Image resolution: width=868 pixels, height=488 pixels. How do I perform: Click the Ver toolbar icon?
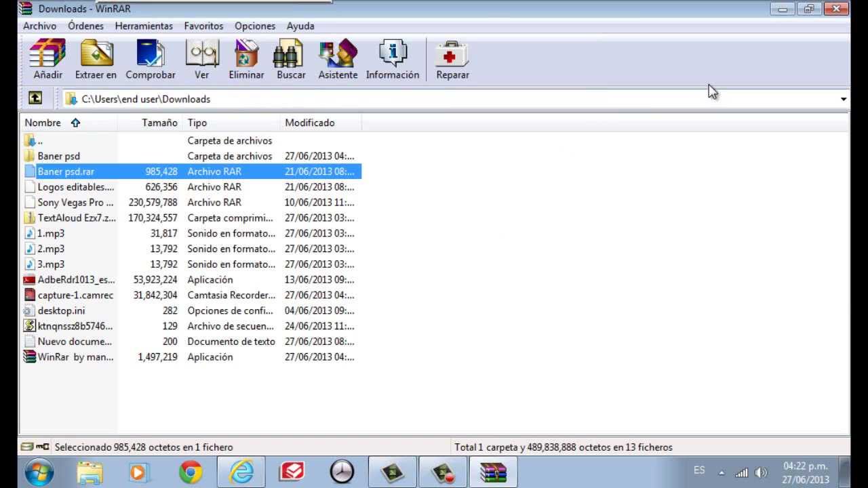[x=202, y=60]
